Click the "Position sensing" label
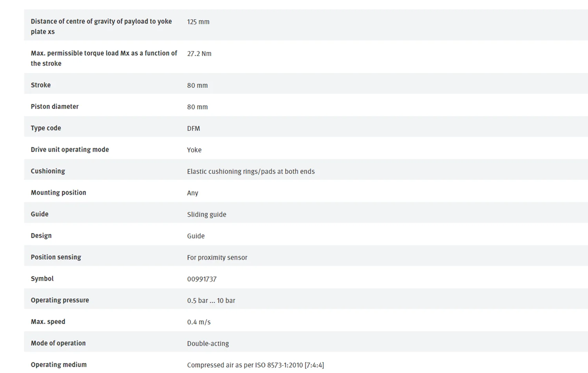 (56, 257)
